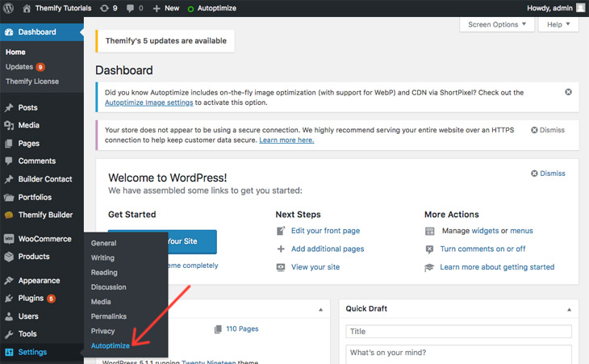Open Autoptimize in the Settings flyout
The width and height of the screenshot is (589, 364).
(x=110, y=345)
